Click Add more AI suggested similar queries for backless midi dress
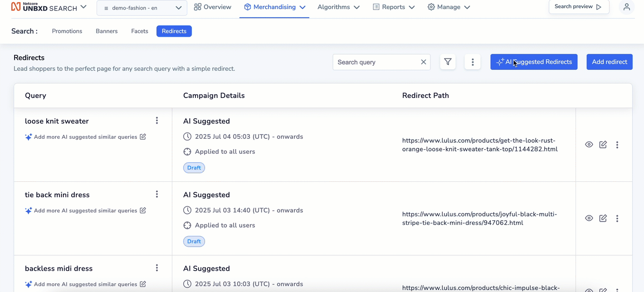The image size is (644, 292). (x=85, y=284)
